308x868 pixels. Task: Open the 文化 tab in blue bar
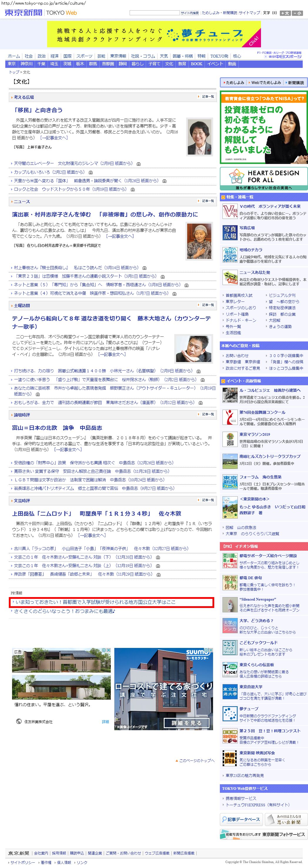(x=169, y=64)
